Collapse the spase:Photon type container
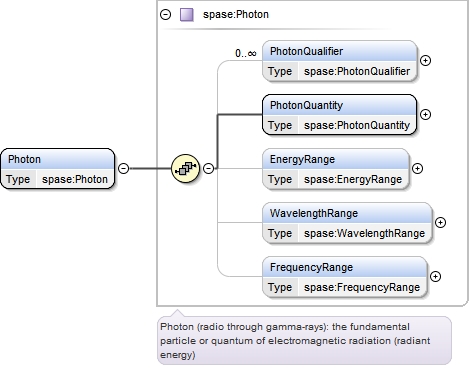Image resolution: width=470 pixels, height=368 pixels. [x=165, y=15]
